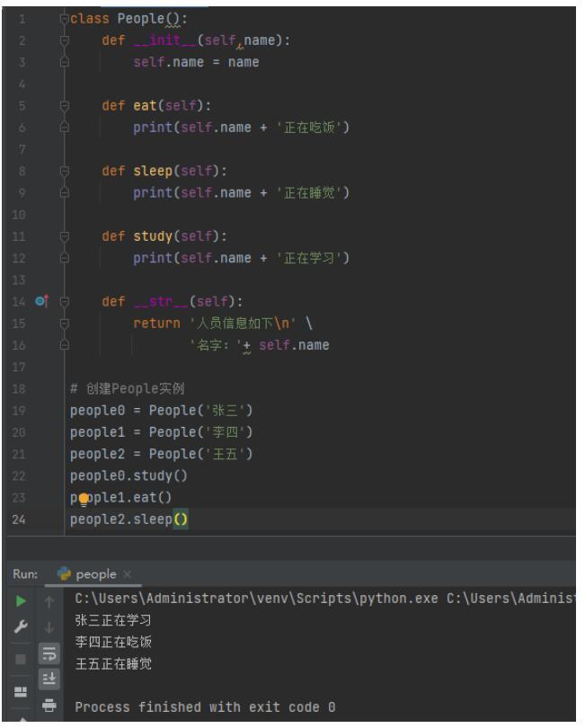Fold the study method definition
The image size is (585, 728).
[64, 237]
